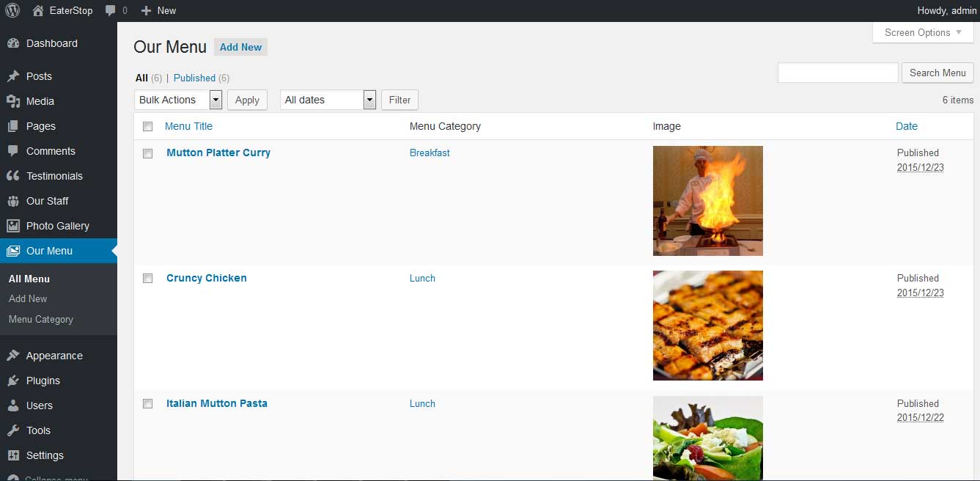Click the Tools wrench icon

click(x=12, y=430)
